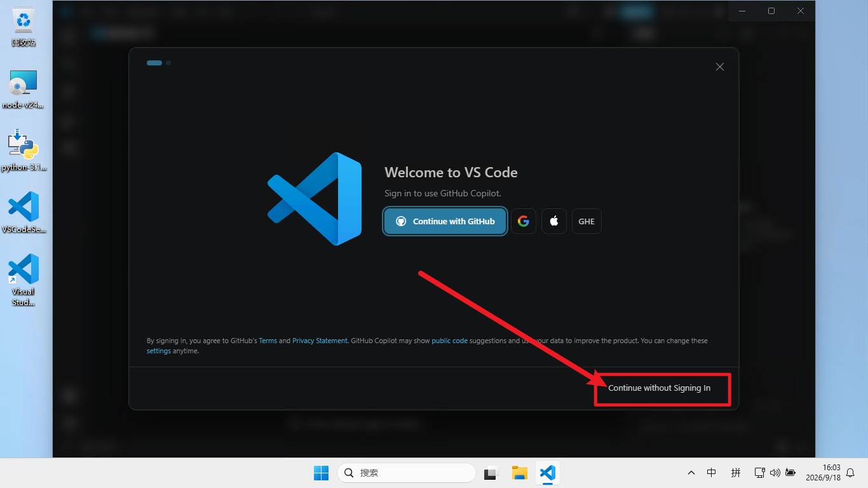
Task: Select the VSCodeSetup desktop icon
Action: pyautogui.click(x=24, y=213)
